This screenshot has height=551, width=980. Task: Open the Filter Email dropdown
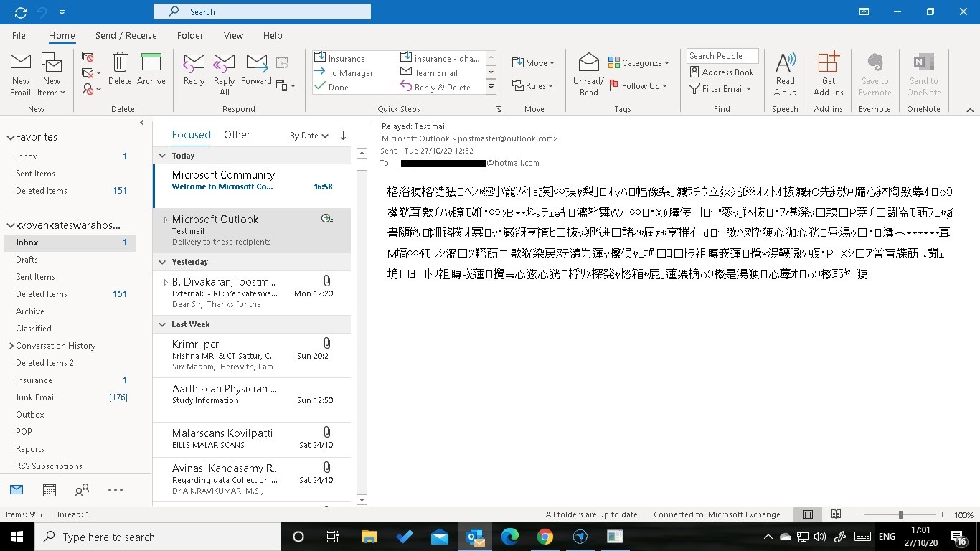(720, 88)
